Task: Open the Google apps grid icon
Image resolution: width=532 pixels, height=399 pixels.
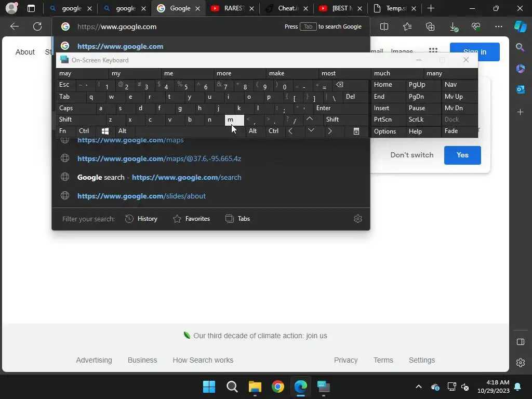Action: 433,50
